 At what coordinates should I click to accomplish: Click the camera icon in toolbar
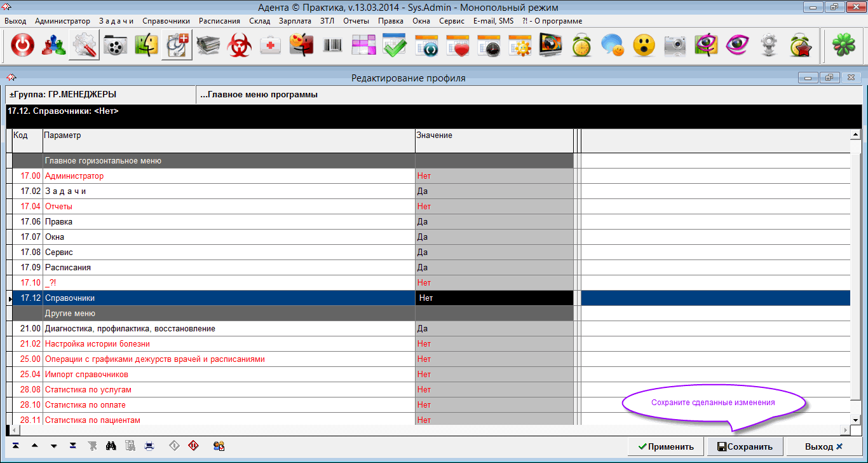pos(675,46)
